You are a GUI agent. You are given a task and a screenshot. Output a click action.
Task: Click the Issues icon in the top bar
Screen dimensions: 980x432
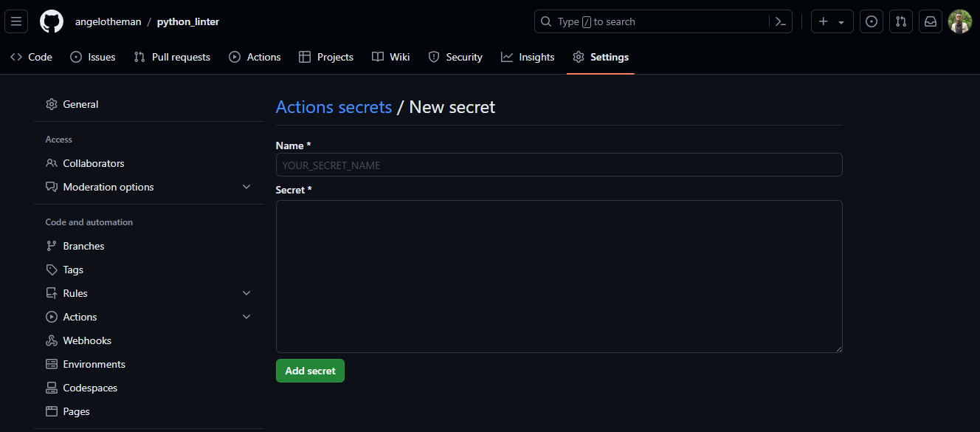pyautogui.click(x=872, y=21)
